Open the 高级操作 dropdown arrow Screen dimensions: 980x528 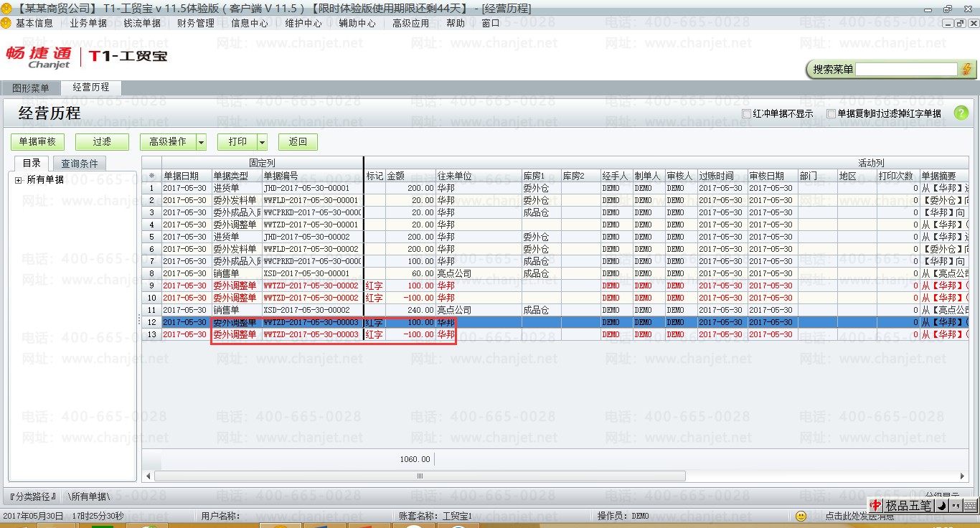click(201, 142)
